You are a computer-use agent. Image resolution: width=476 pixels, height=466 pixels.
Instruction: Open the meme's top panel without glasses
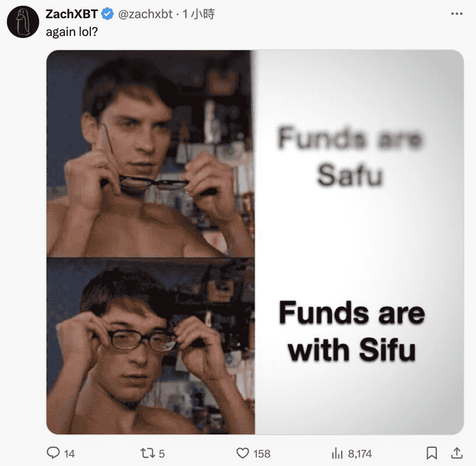(151, 154)
